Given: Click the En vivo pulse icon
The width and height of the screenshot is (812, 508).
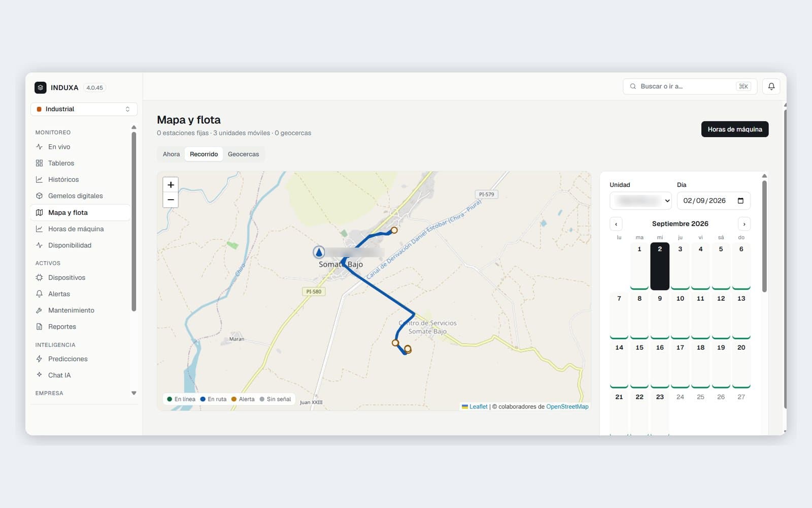Looking at the screenshot, I should click(x=39, y=147).
